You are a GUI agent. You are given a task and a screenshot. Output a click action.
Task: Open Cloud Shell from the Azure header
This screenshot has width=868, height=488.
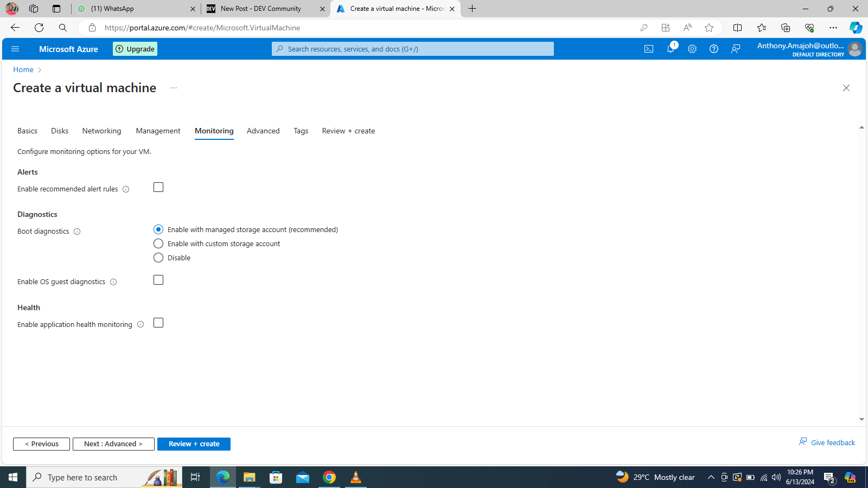649,49
